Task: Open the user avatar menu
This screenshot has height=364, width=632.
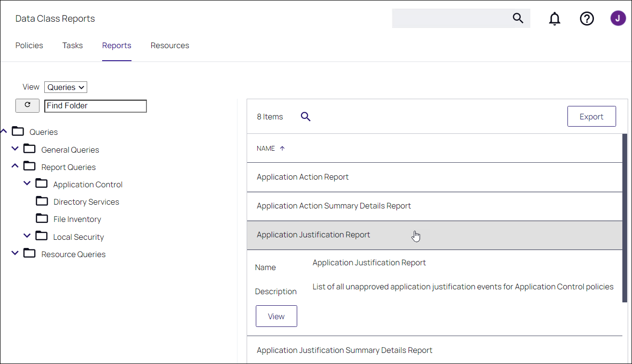Action: coord(618,18)
